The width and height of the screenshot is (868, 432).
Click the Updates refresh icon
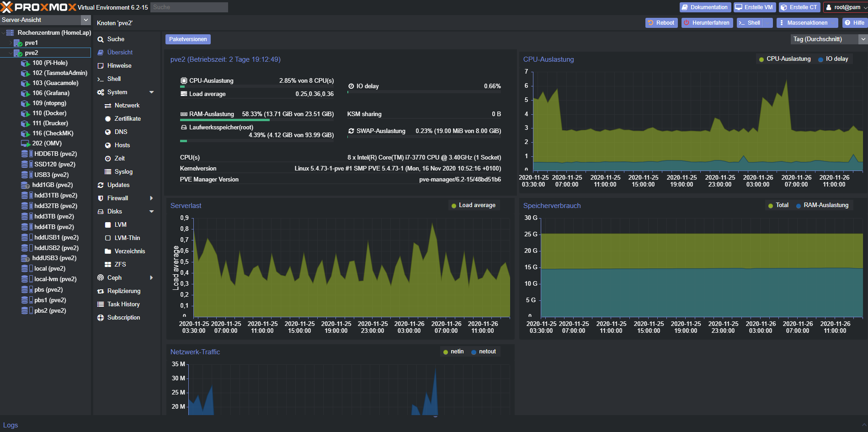[101, 185]
